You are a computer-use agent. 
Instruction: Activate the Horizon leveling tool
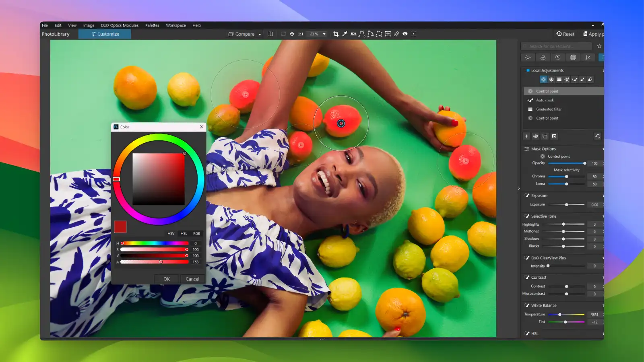[x=353, y=34]
